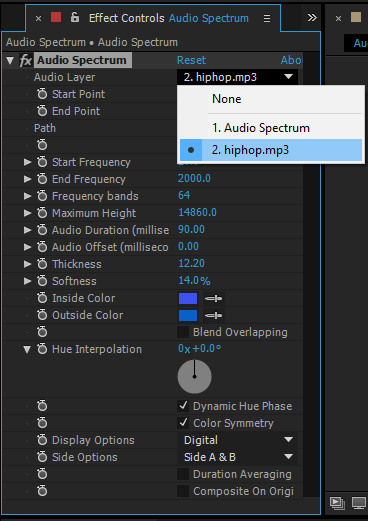This screenshot has width=368, height=521.
Task: Edit Maximum Height value 14860.0
Action: pos(197,212)
